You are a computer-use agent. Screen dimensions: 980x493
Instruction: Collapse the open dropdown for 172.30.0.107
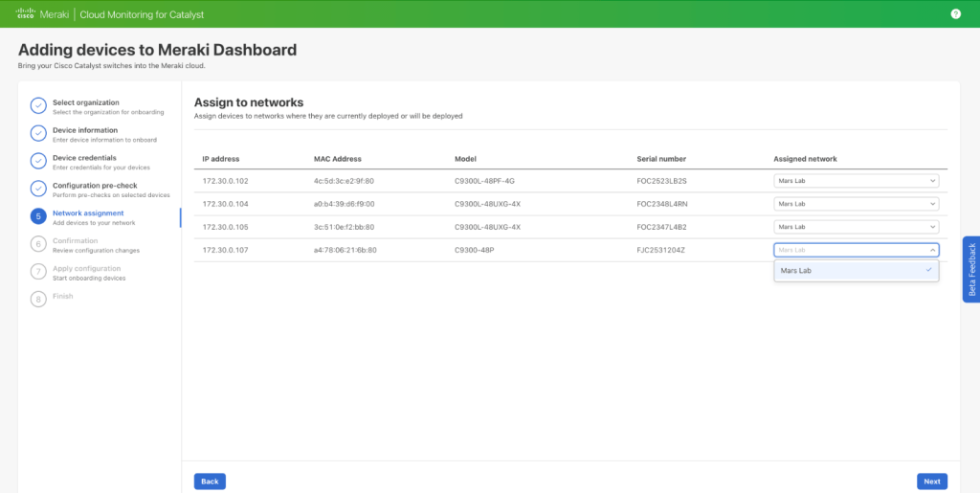tap(856, 250)
